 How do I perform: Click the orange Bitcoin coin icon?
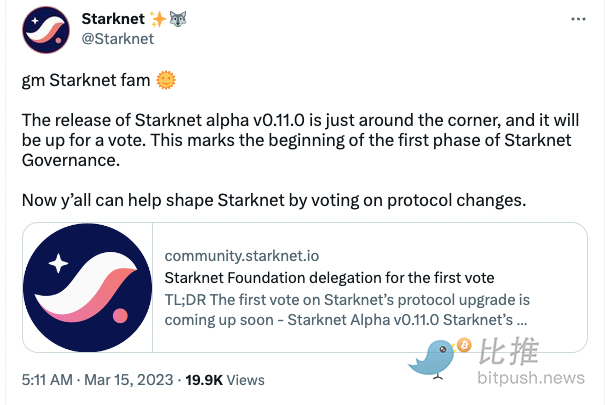464,345
